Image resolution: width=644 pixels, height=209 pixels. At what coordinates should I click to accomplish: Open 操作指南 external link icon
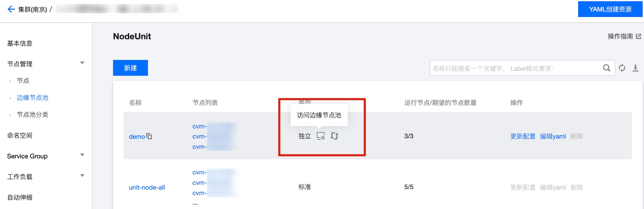click(638, 36)
